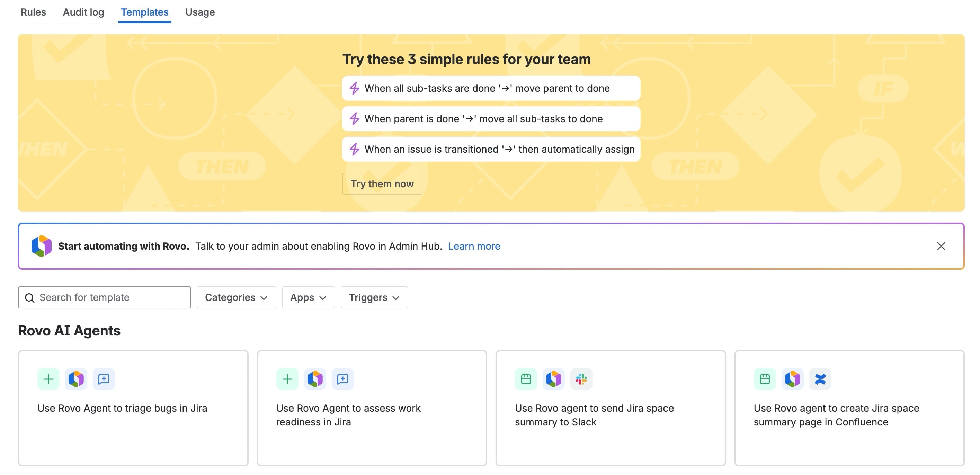The height and width of the screenshot is (475, 980).
Task: Select the Templates tab
Action: coord(144,12)
